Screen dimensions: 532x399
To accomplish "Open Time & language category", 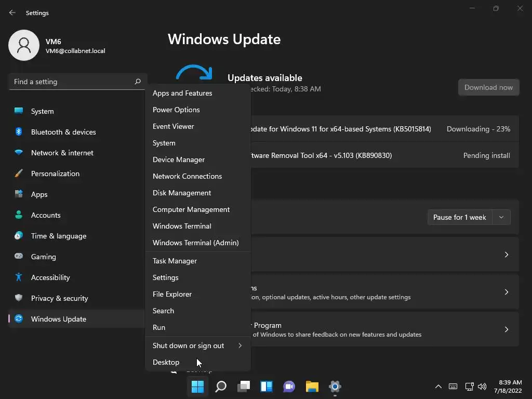I will tap(77, 236).
